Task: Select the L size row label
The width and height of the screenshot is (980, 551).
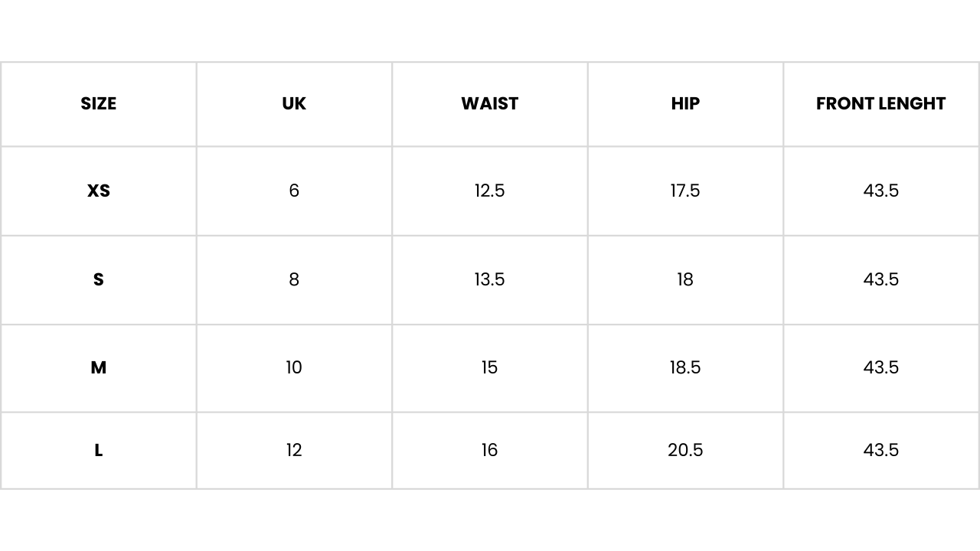Action: 98,450
